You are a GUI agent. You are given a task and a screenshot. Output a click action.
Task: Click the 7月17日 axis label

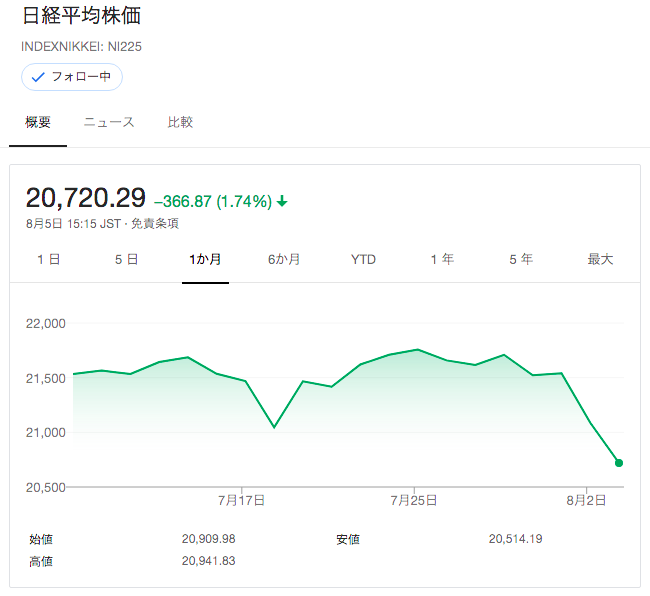pyautogui.click(x=242, y=500)
